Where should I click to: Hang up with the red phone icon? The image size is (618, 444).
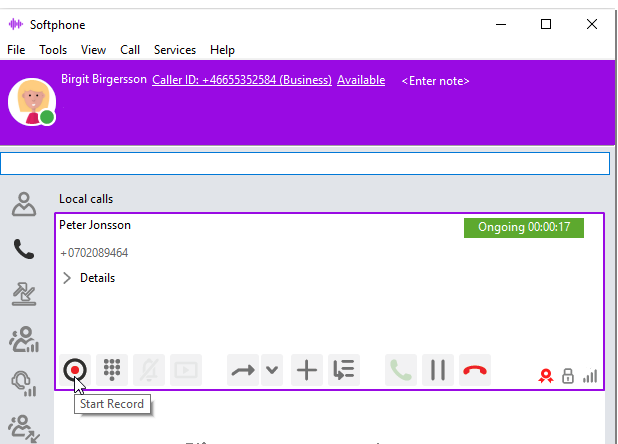[x=475, y=370]
